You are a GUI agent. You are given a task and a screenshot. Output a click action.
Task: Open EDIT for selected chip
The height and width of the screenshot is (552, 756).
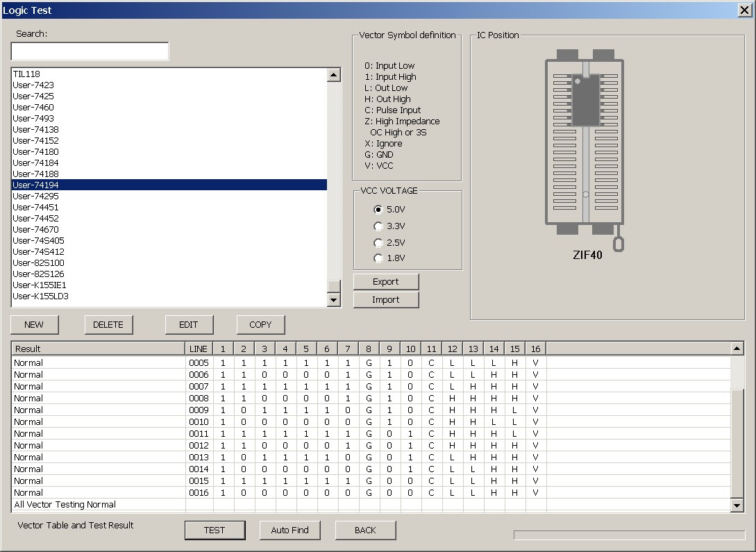[189, 324]
